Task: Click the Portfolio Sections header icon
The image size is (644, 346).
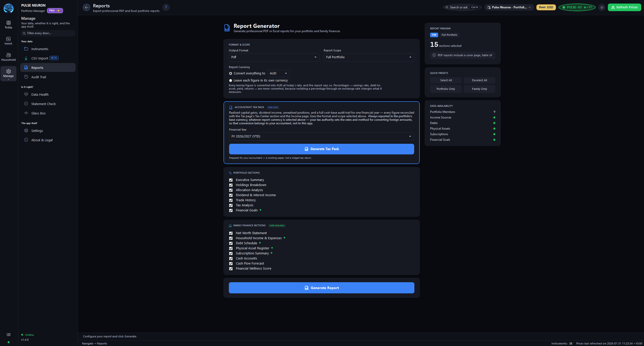Action: 230,173
